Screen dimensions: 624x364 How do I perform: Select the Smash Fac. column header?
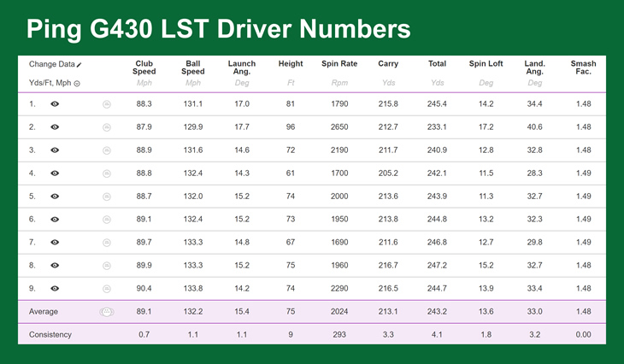[x=584, y=68]
